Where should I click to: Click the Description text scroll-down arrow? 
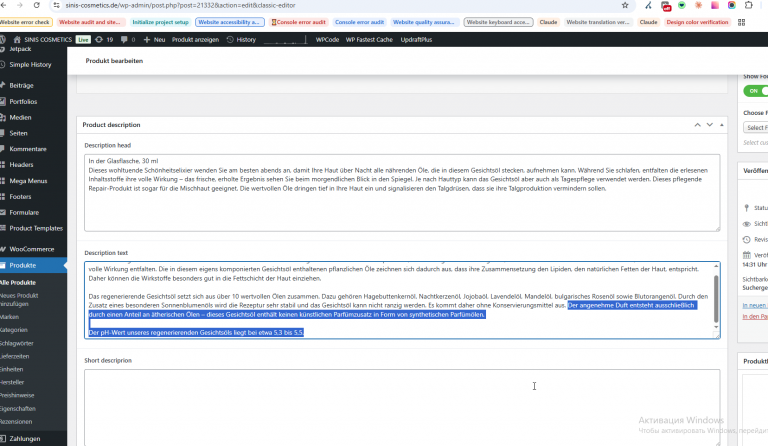click(716, 327)
